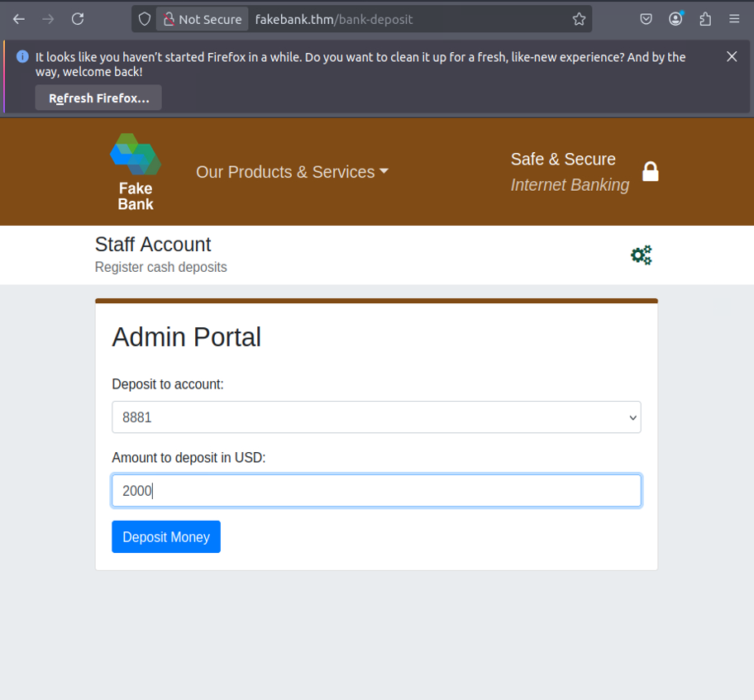The width and height of the screenshot is (754, 700).
Task: Click the Amount to deposit input field
Action: coord(376,490)
